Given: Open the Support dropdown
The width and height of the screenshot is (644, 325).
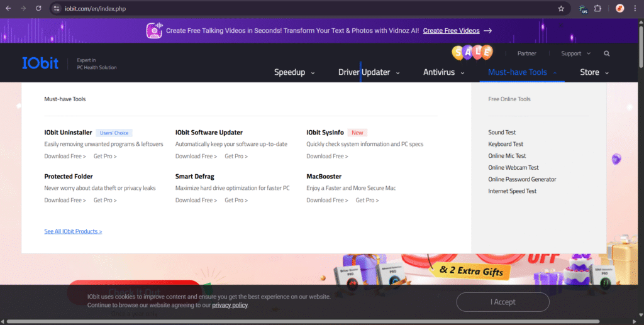Looking at the screenshot, I should click(x=575, y=53).
